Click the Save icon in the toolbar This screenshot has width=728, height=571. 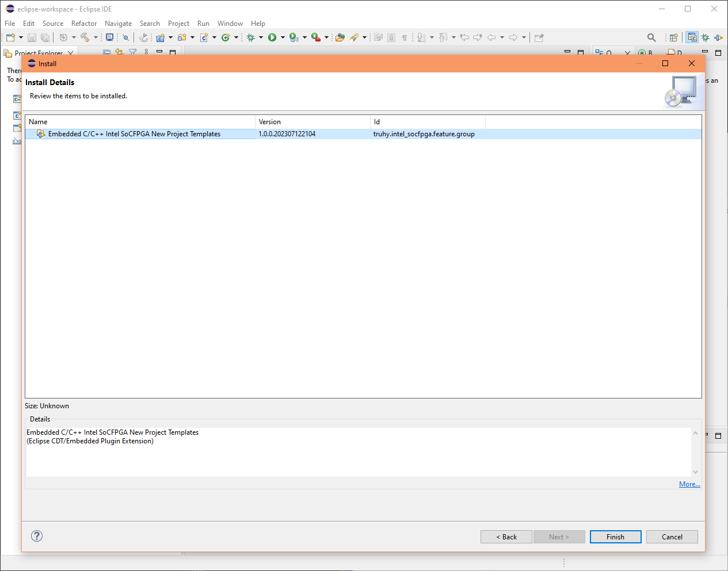click(32, 37)
